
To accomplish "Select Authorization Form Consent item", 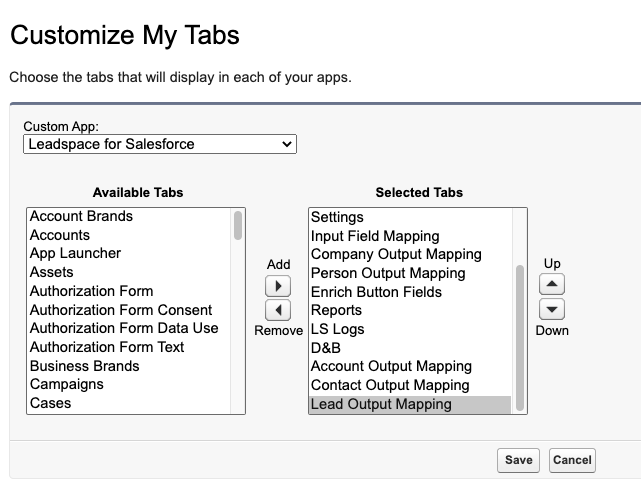I will point(129,310).
